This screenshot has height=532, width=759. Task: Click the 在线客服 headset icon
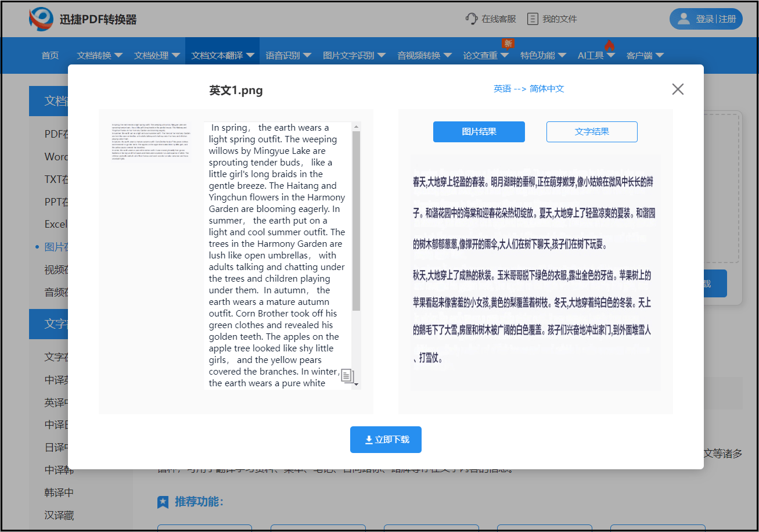(x=472, y=18)
